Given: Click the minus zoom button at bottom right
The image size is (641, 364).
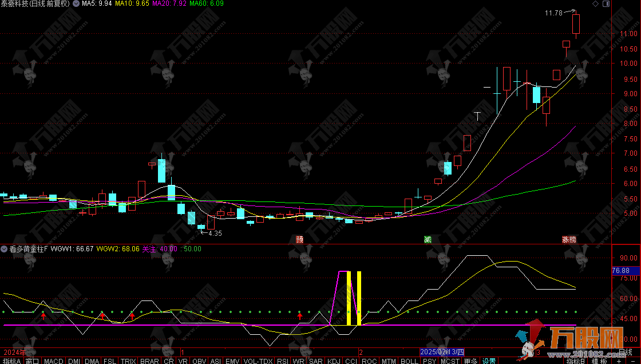Looking at the screenshot, I should point(634,361).
